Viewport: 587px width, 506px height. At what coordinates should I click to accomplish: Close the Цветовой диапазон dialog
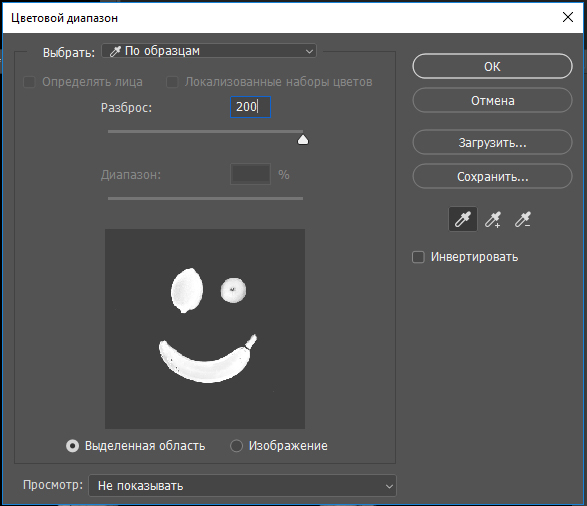pyautogui.click(x=568, y=17)
